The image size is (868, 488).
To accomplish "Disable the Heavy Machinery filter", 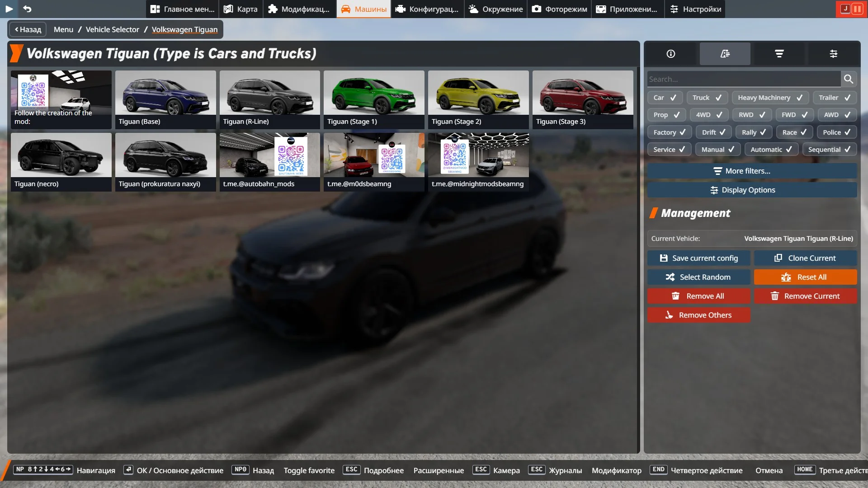I will pos(770,98).
